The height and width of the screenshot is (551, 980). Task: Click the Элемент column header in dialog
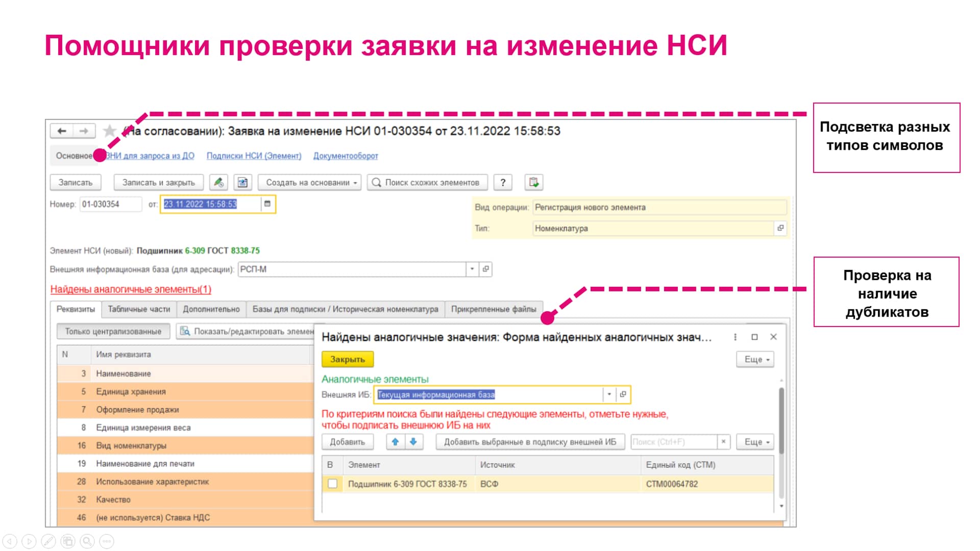tap(409, 465)
